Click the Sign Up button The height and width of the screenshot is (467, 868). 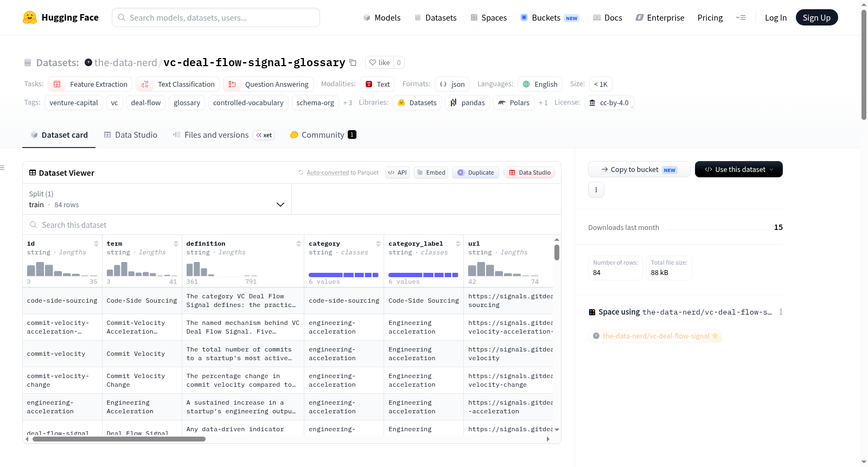coord(816,17)
